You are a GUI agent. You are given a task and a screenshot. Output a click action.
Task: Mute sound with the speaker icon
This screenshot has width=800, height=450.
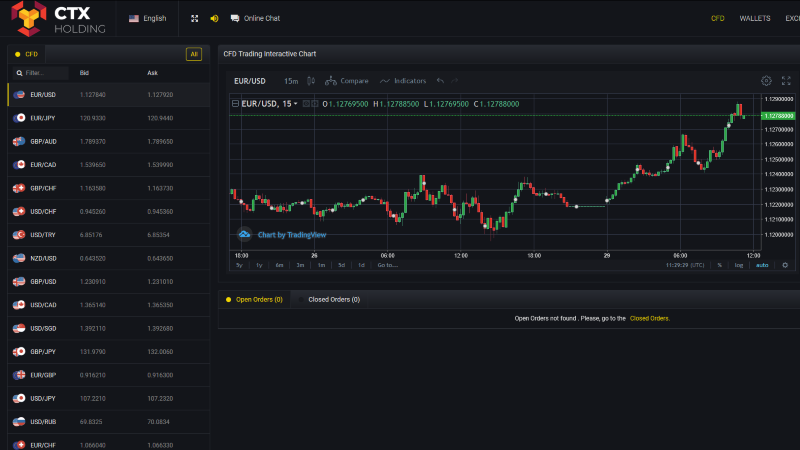214,18
